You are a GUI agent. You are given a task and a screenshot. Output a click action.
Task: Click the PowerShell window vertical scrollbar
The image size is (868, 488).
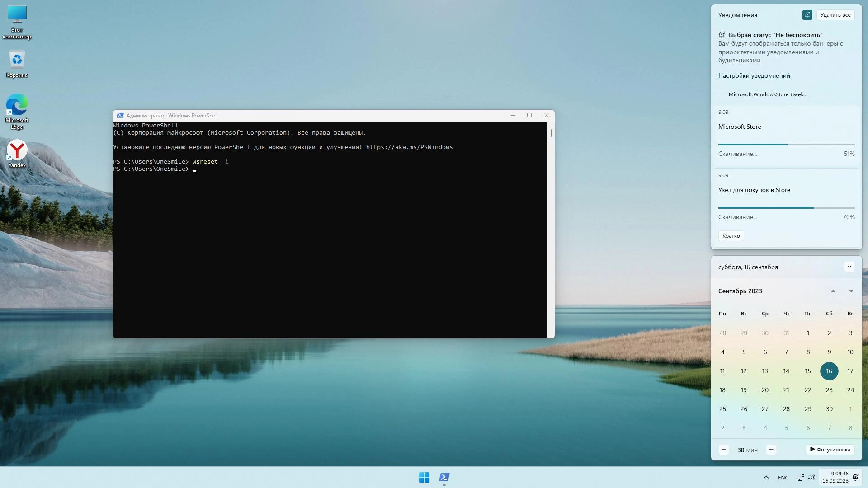(551, 226)
